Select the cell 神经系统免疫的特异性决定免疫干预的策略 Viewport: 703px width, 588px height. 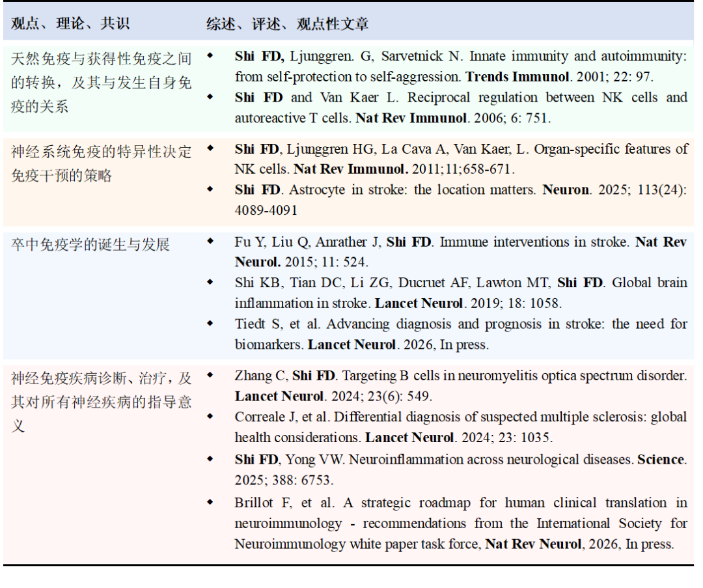coord(101,162)
